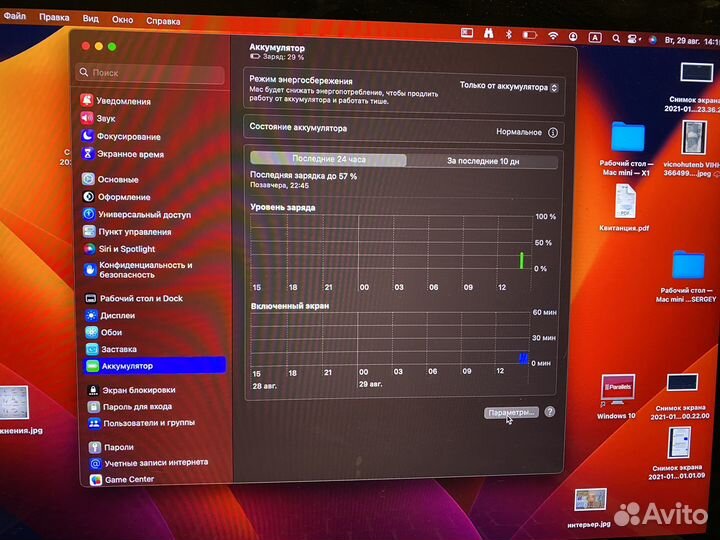The height and width of the screenshot is (540, 720).
Task: Click the Параметры… button
Action: [511, 412]
